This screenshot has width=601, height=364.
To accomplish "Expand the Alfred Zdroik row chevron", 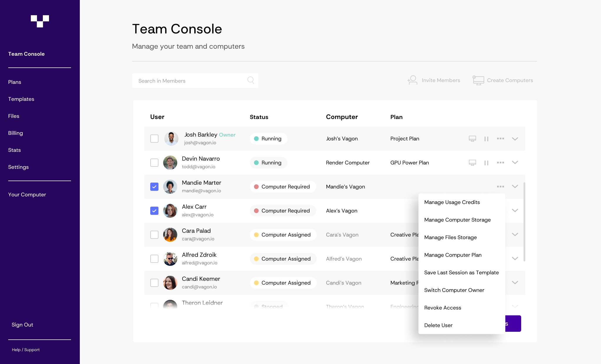I will 515,259.
